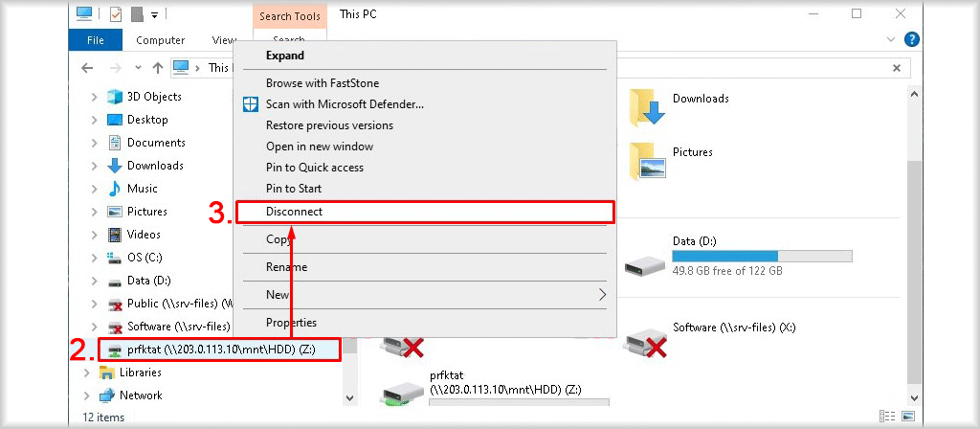Expand the Network tree node

(87, 395)
